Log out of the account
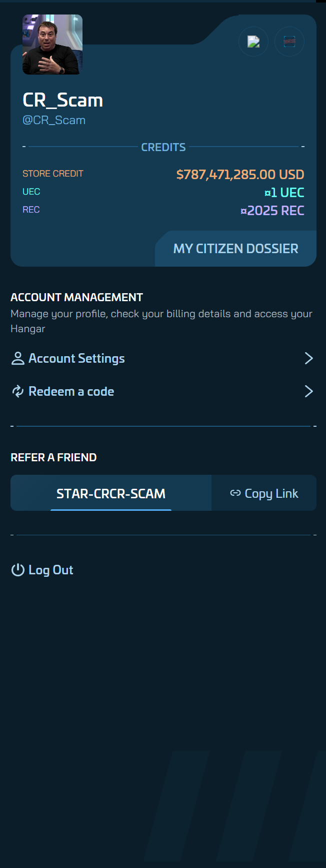 click(x=42, y=570)
